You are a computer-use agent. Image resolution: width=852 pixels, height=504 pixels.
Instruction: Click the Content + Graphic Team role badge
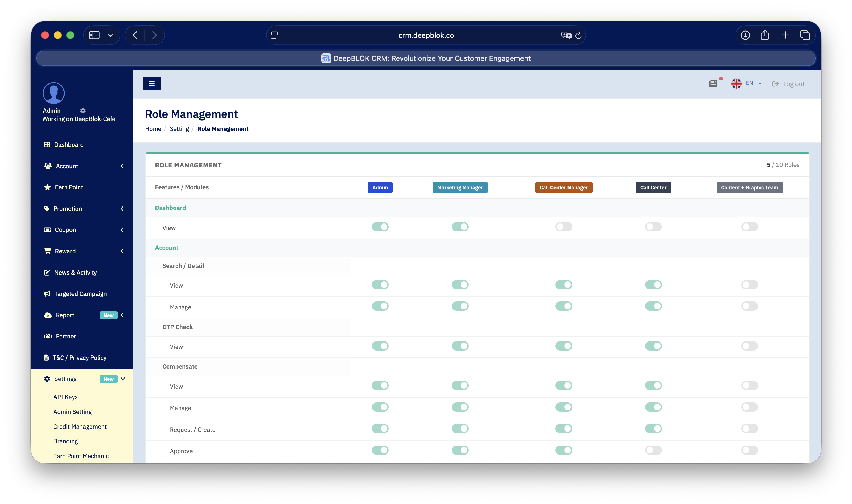click(x=749, y=187)
